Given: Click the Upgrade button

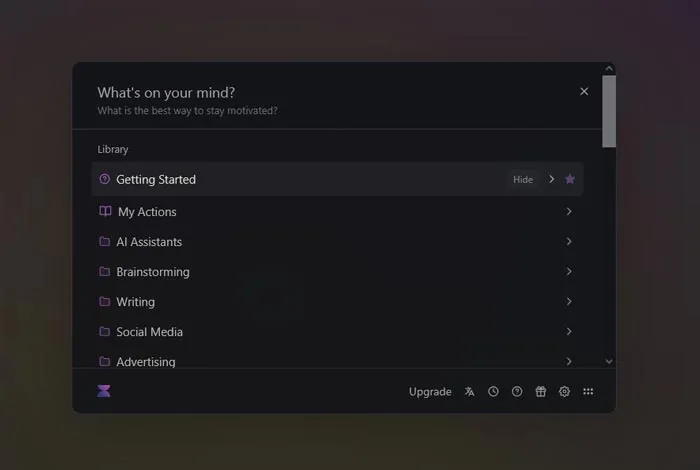Looking at the screenshot, I should [430, 392].
